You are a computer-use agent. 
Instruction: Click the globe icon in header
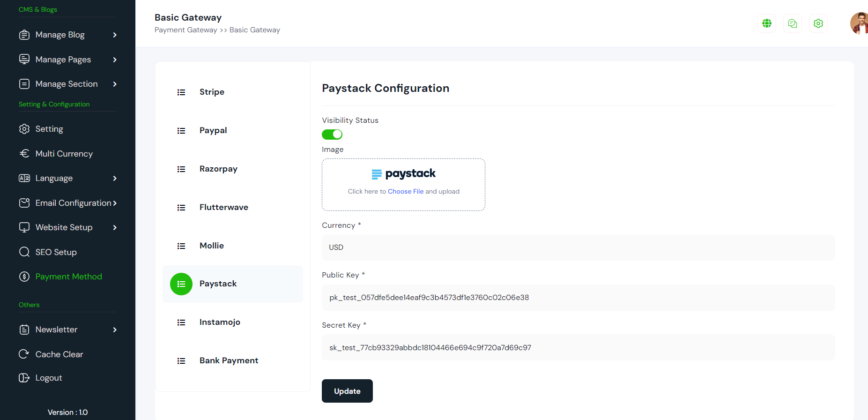click(767, 23)
